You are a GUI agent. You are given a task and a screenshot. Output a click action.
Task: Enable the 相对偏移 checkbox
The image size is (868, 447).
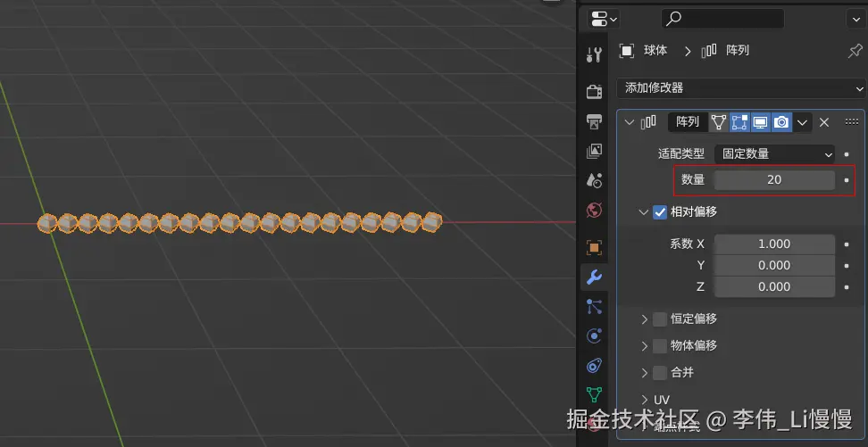[x=660, y=211]
